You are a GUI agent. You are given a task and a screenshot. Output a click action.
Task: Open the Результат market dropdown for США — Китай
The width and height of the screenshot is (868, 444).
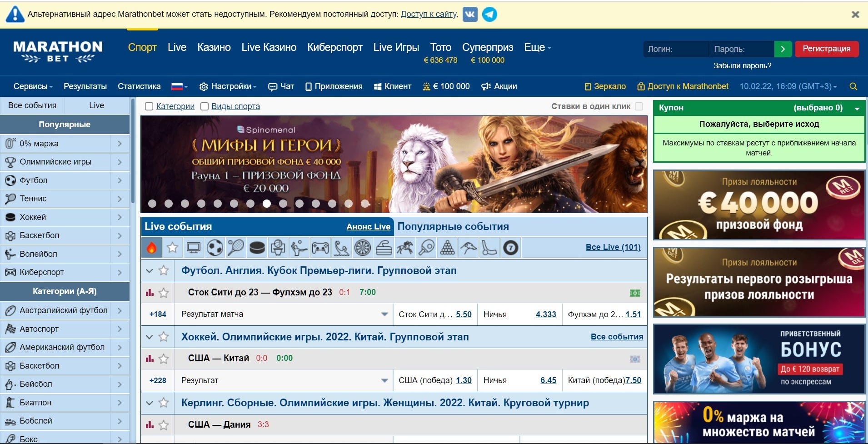(x=284, y=380)
